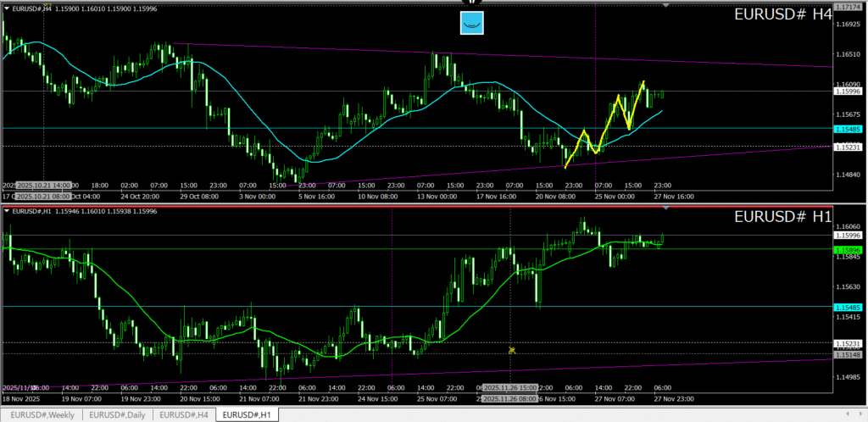Click the chart shift triangle on H4 chart
This screenshot has width=868, height=422.
(665, 5)
